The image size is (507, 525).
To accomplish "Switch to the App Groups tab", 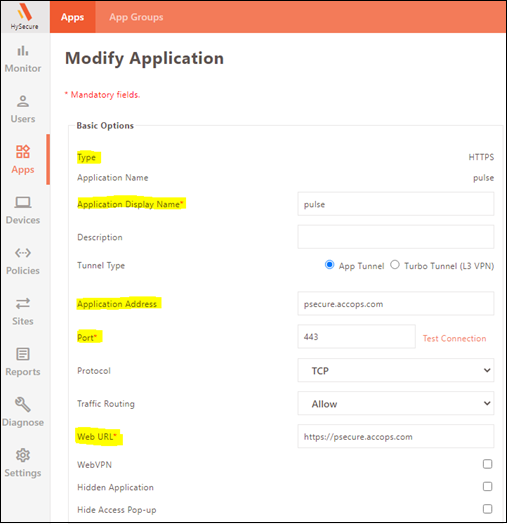I will (x=136, y=17).
